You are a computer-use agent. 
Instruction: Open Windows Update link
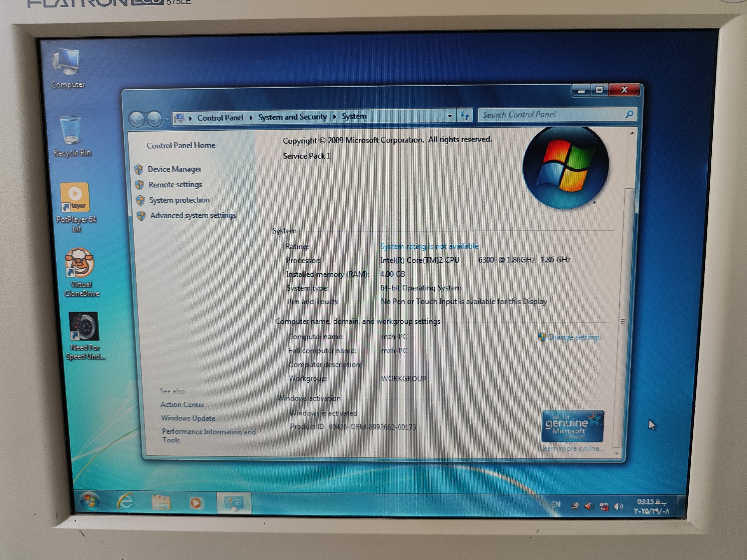coord(188,418)
